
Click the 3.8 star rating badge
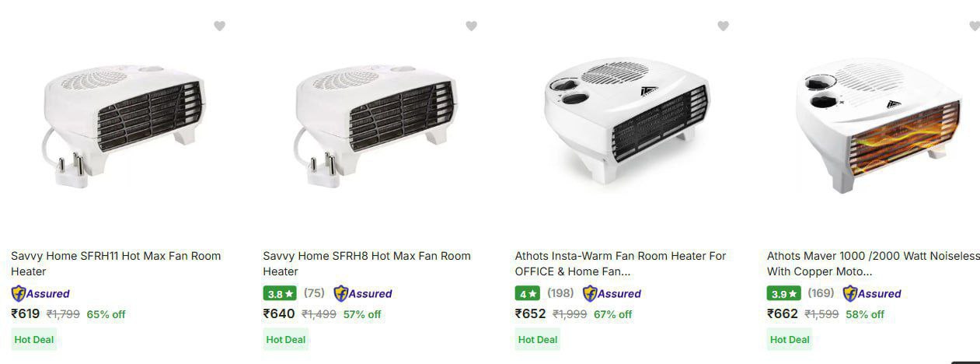point(281,294)
